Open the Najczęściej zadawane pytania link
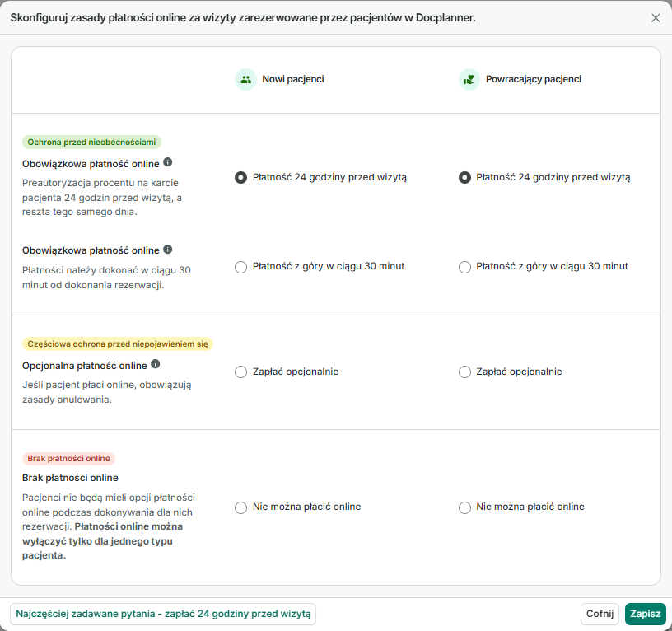The width and height of the screenshot is (672, 631). (x=162, y=614)
